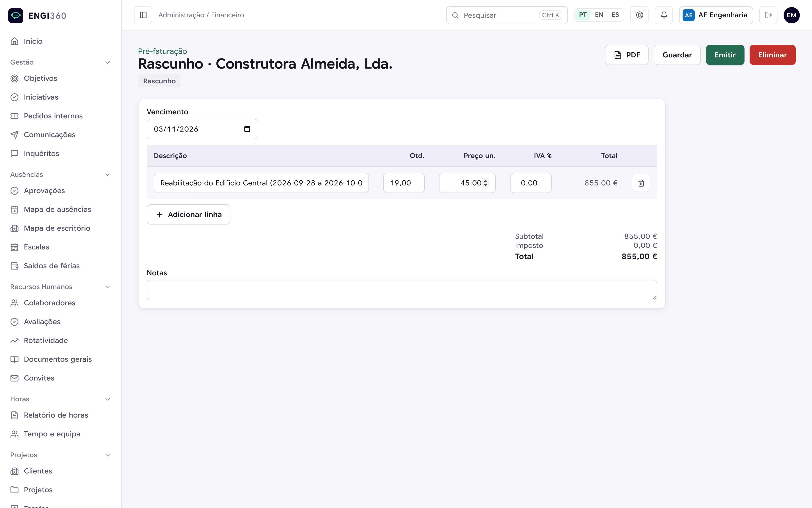Toggle the sidebar panel icon
Viewport: 812px width, 508px height.
[143, 15]
